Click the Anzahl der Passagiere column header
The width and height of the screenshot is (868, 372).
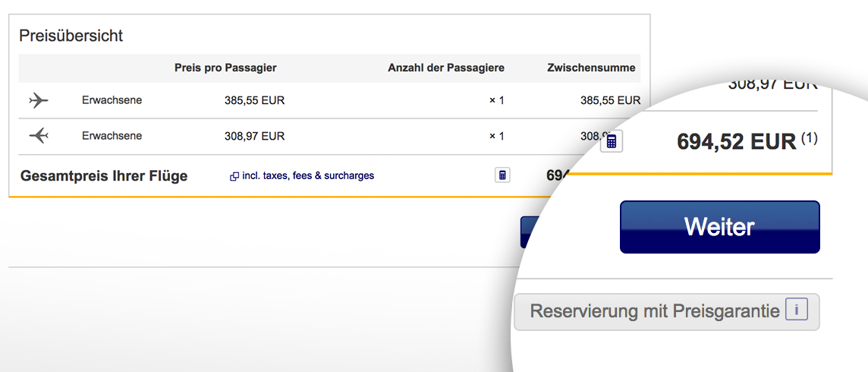click(445, 68)
